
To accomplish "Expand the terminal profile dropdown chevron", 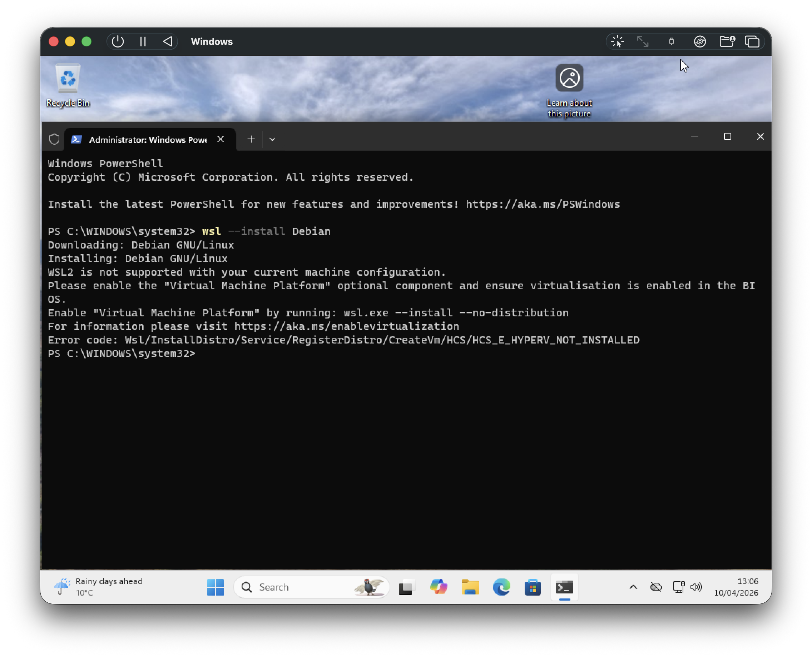I will point(272,139).
